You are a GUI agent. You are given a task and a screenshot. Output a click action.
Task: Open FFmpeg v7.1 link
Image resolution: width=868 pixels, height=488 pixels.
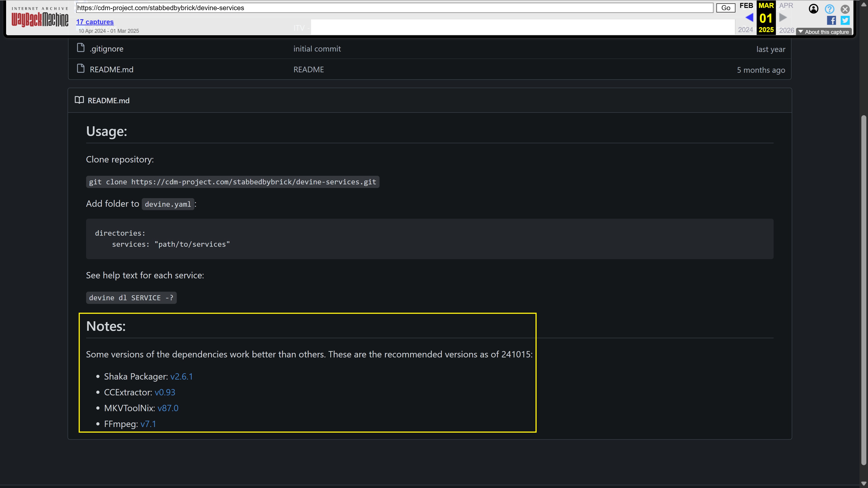(x=148, y=424)
